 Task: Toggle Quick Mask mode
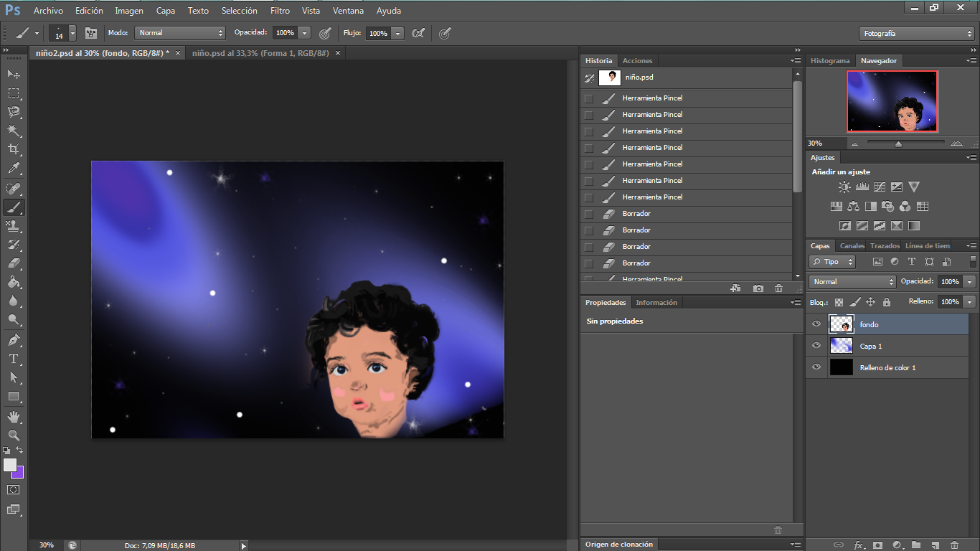point(14,489)
